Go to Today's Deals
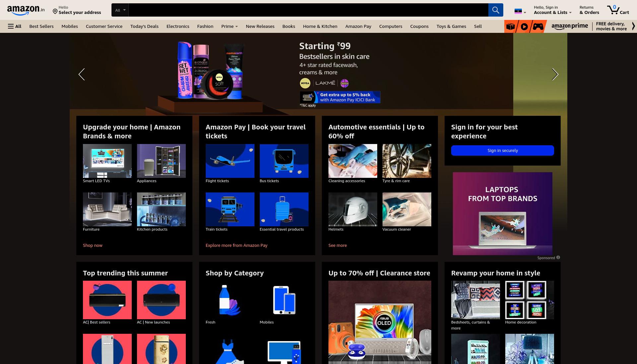 click(x=144, y=26)
